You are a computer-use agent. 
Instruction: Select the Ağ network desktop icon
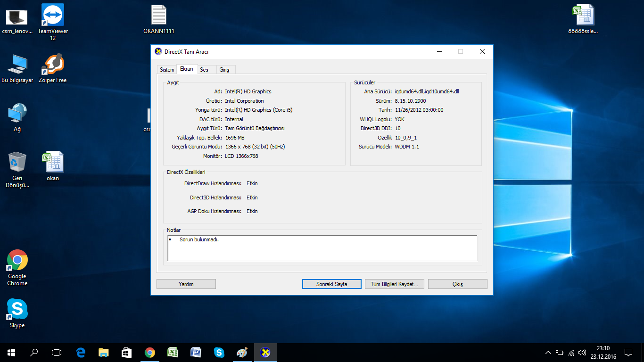tap(17, 118)
